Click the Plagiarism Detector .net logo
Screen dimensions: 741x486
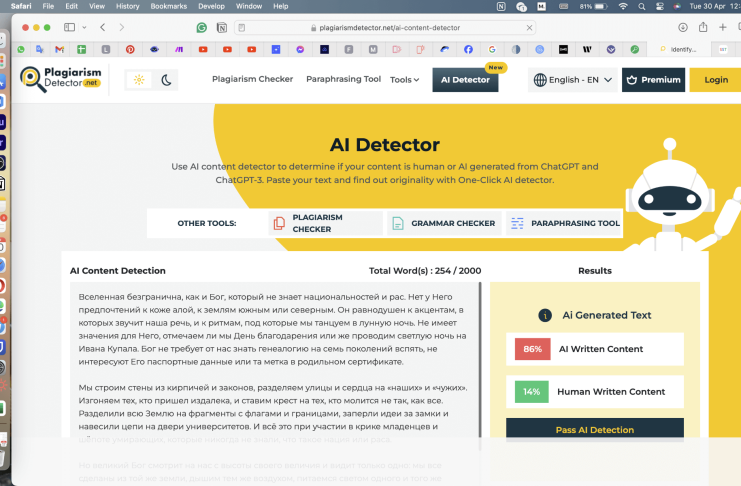(x=61, y=79)
